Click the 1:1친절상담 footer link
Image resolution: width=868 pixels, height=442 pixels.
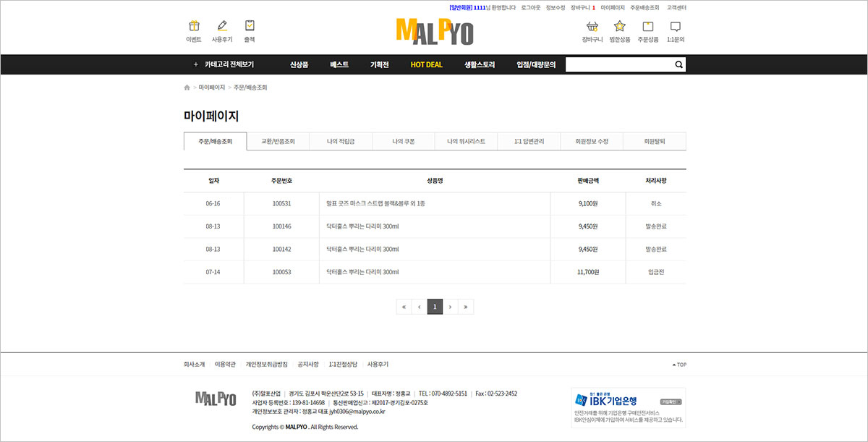343,365
